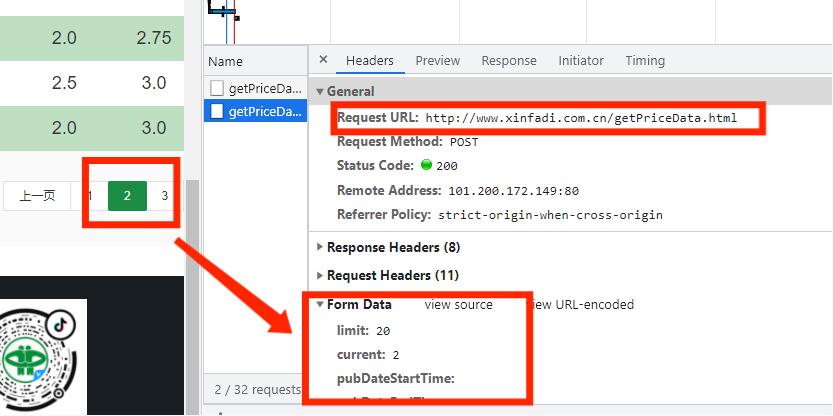Collapse the General section triangle
Image resolution: width=833 pixels, height=416 pixels.
320,91
